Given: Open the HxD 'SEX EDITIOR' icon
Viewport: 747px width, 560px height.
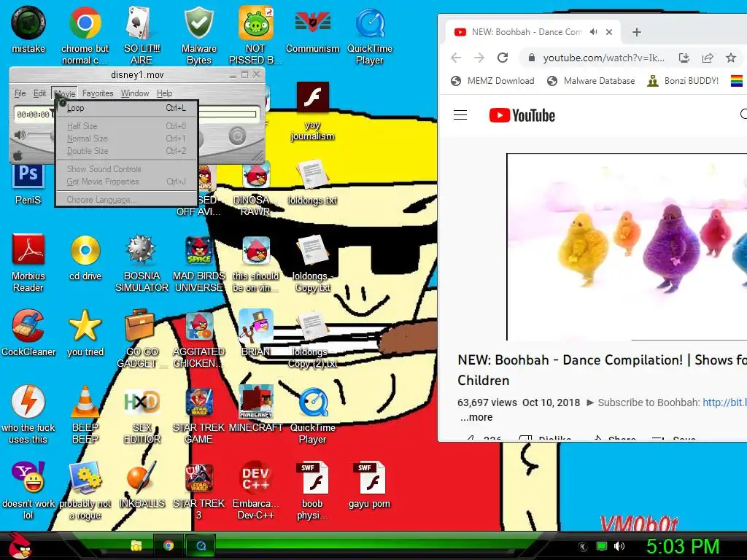Looking at the screenshot, I should coord(142,402).
